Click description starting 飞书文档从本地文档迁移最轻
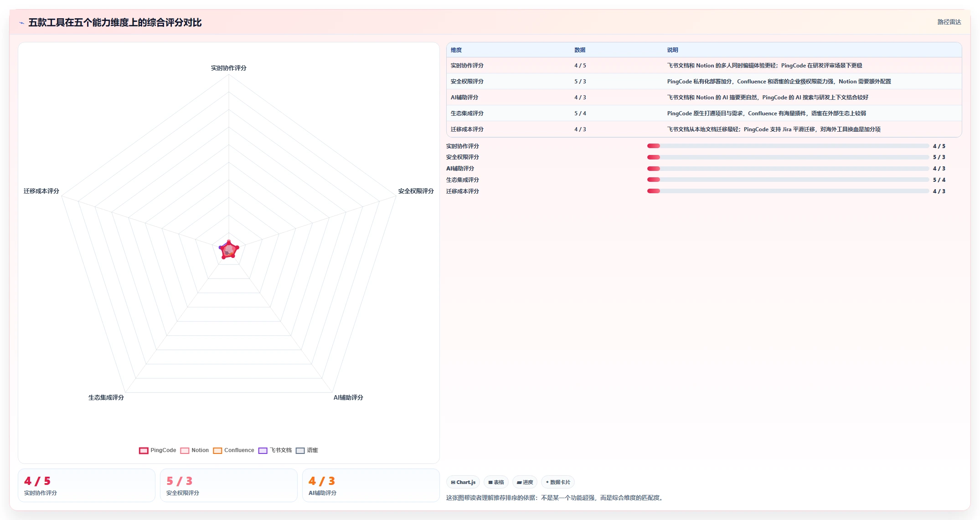980x520 pixels. click(x=774, y=129)
